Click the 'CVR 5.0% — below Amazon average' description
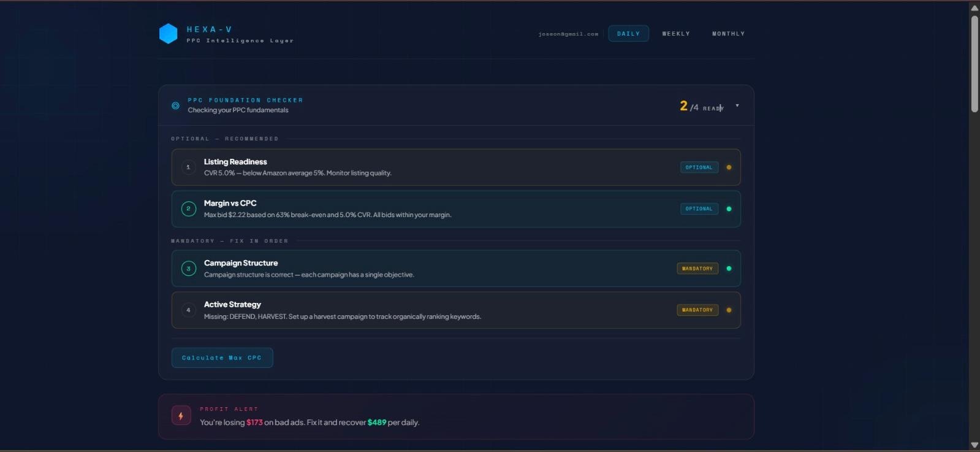980x452 pixels. click(297, 173)
